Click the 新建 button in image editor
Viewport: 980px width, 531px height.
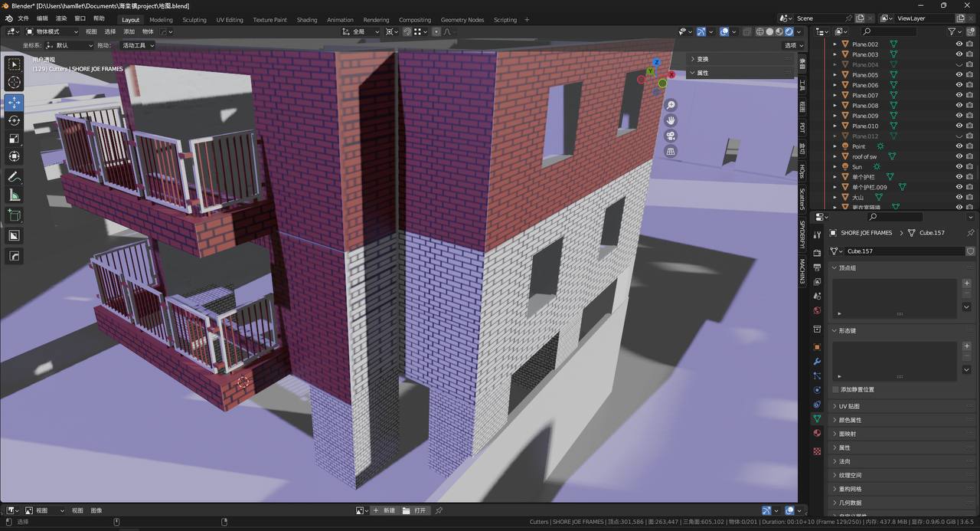389,510
